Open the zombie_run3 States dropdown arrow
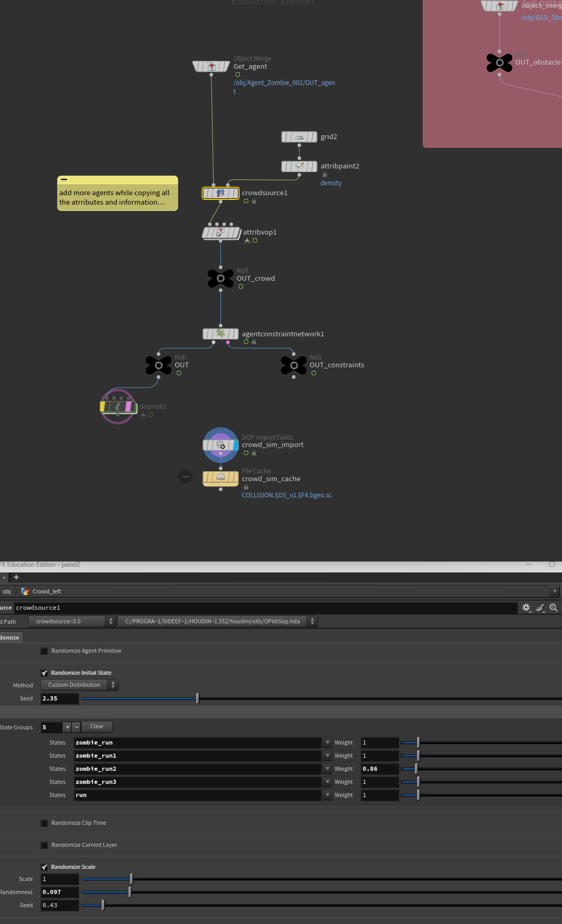 click(x=327, y=782)
